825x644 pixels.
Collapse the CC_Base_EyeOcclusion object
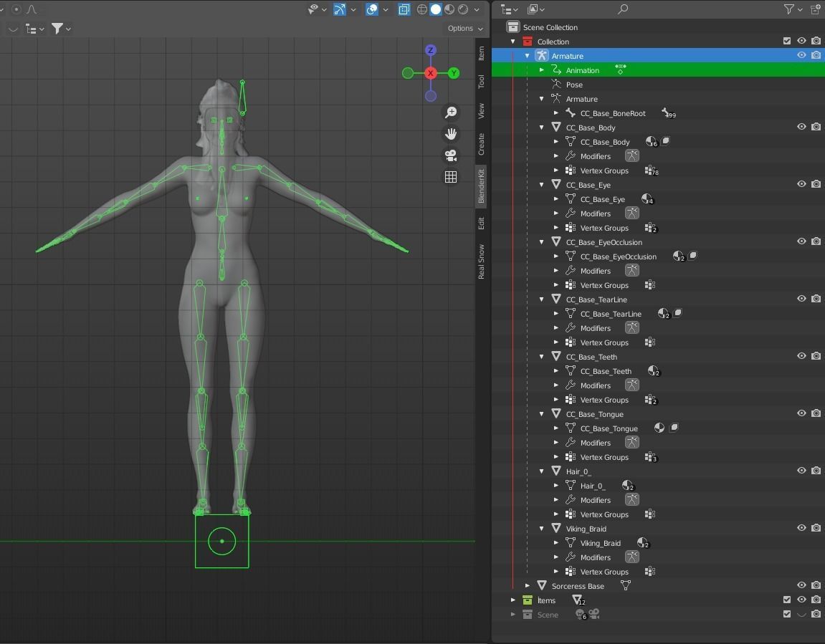541,242
